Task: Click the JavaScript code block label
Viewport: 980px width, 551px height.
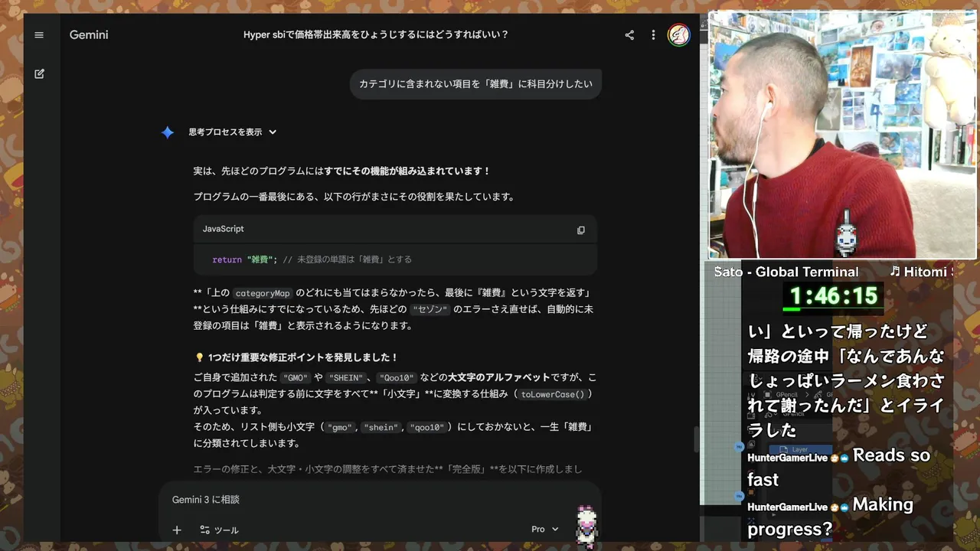Action: pos(223,229)
